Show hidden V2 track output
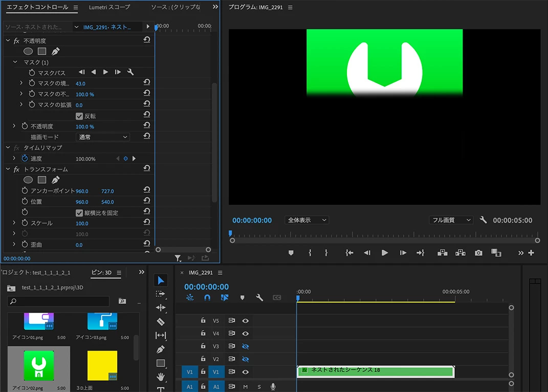Image resolution: width=548 pixels, height=392 pixels. [x=245, y=359]
